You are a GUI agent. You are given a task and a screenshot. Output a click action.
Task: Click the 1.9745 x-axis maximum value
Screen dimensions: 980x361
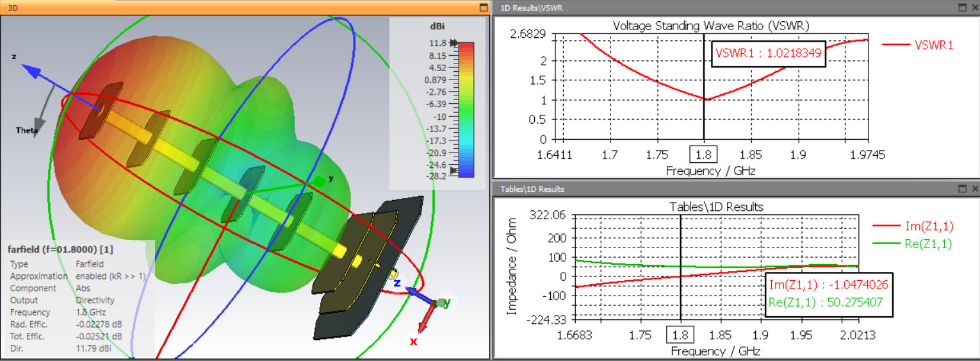click(869, 155)
